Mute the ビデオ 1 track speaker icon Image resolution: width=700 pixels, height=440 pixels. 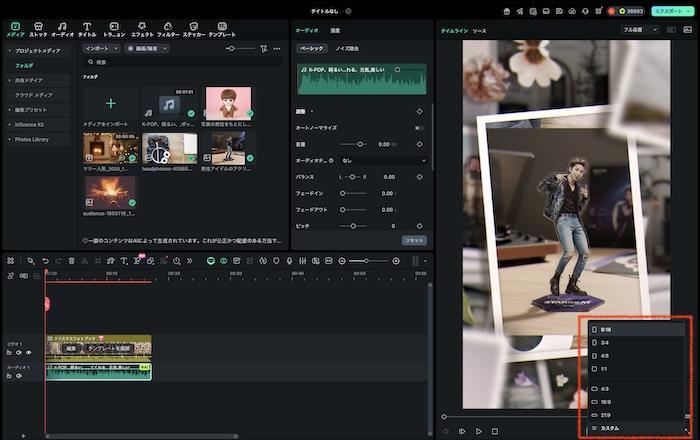tap(20, 352)
